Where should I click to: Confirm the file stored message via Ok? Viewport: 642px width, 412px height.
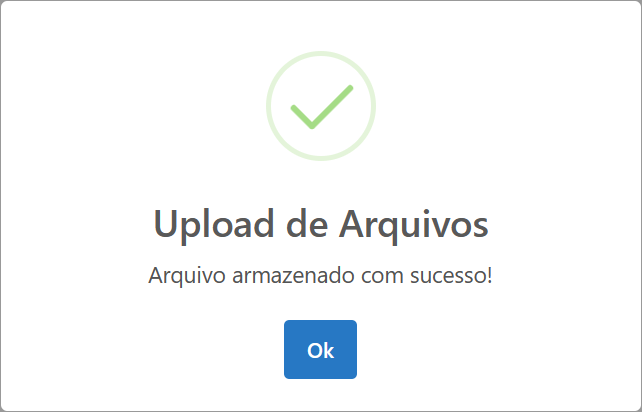click(320, 349)
